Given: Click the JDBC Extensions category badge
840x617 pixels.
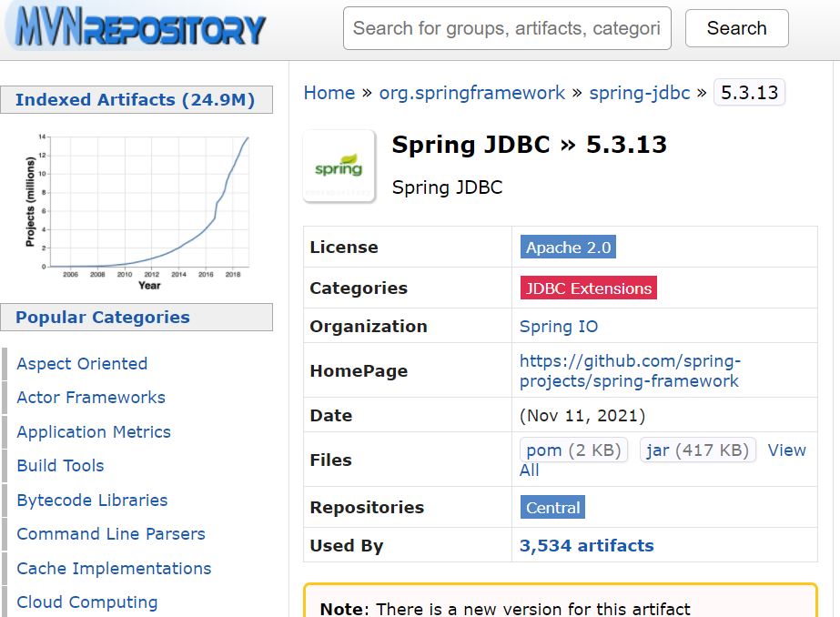Looking at the screenshot, I should 588,288.
